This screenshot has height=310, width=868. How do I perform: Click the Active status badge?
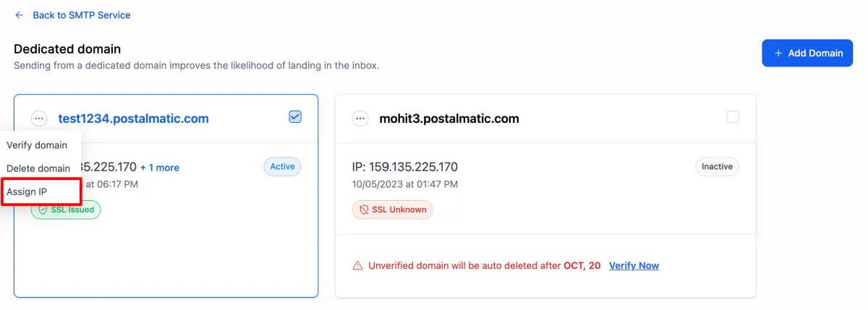282,166
